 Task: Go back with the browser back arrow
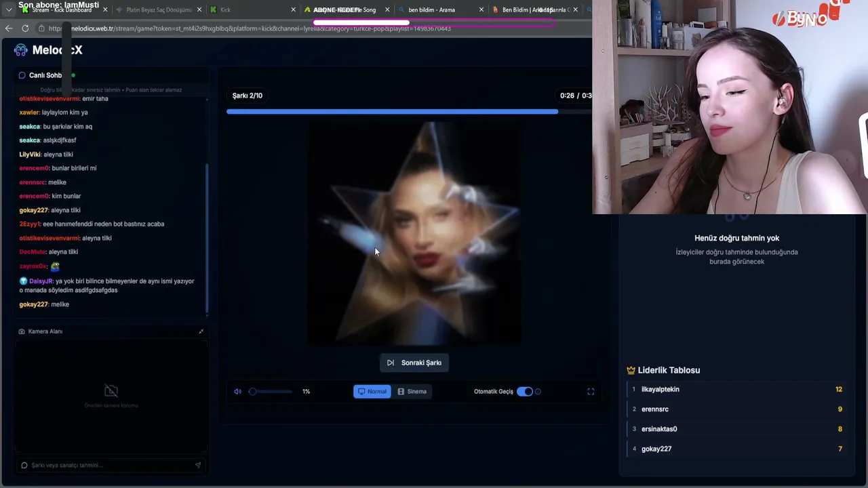[x=9, y=28]
